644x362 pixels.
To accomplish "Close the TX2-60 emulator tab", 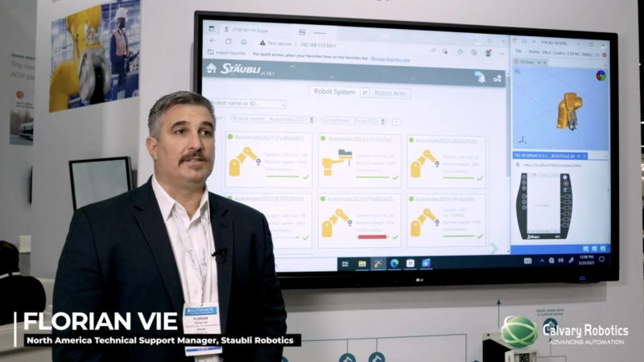I will 584,156.
